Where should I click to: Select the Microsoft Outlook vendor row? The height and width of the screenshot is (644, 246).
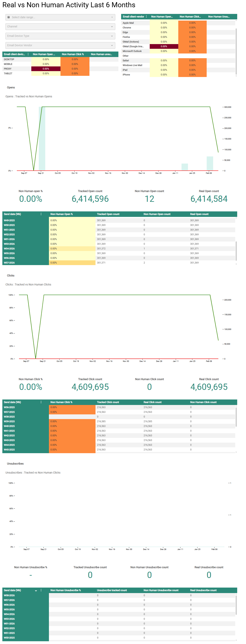[132, 51]
